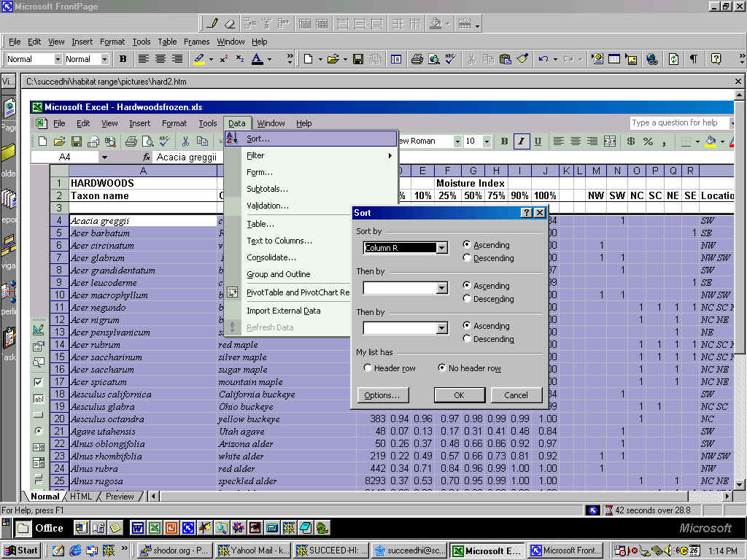Click the Currency style dollar icon

pos(631,141)
